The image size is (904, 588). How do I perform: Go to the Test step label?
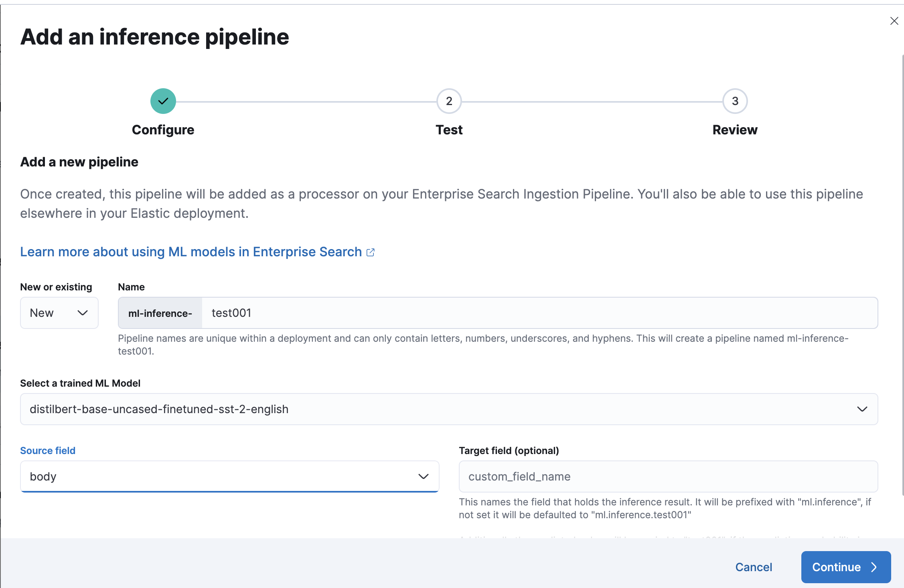coord(449,130)
